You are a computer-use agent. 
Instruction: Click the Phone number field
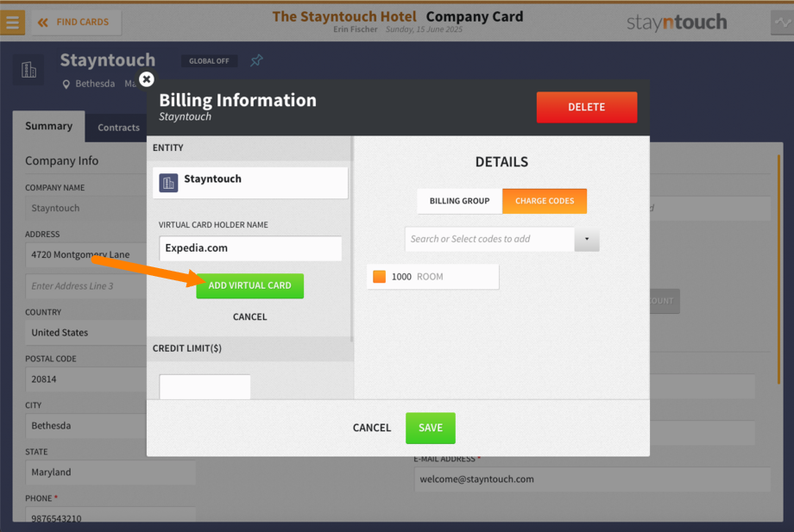(110, 515)
